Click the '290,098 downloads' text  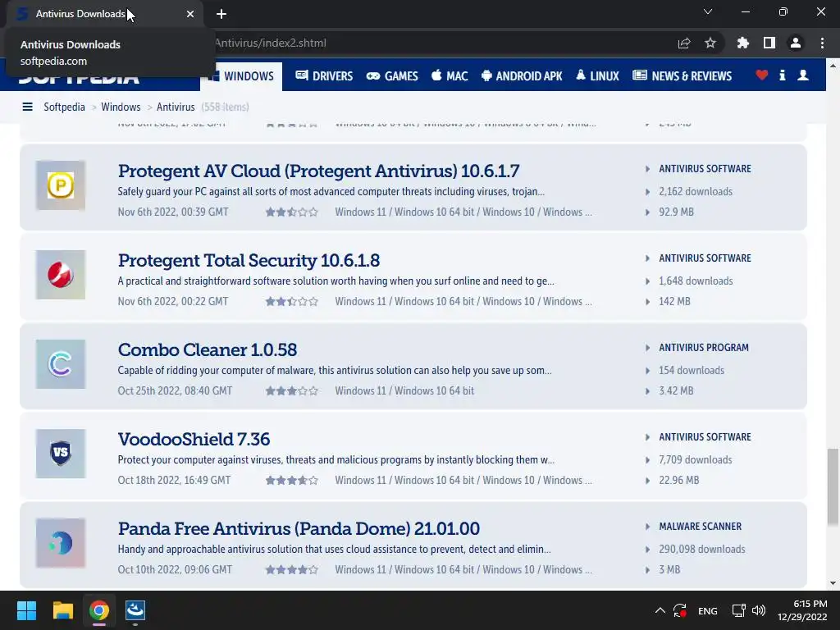(702, 550)
